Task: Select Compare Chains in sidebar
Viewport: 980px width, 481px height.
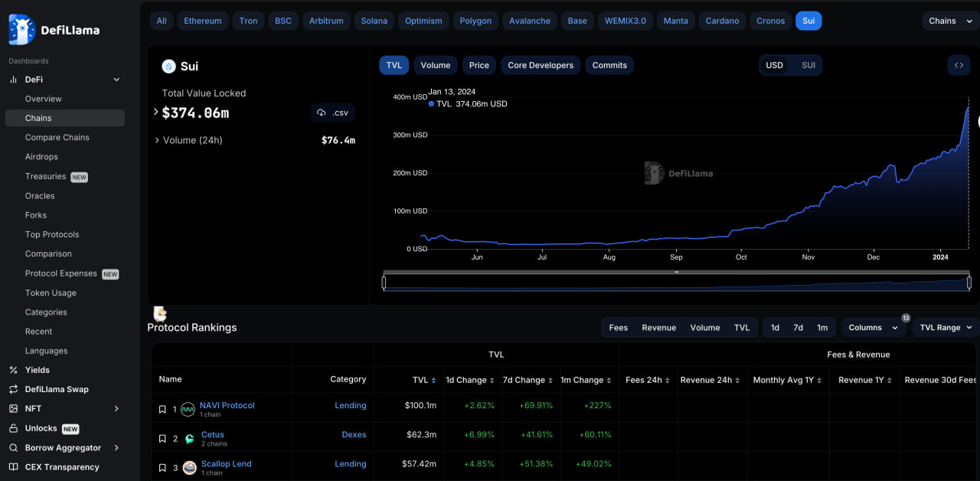Action: click(57, 138)
